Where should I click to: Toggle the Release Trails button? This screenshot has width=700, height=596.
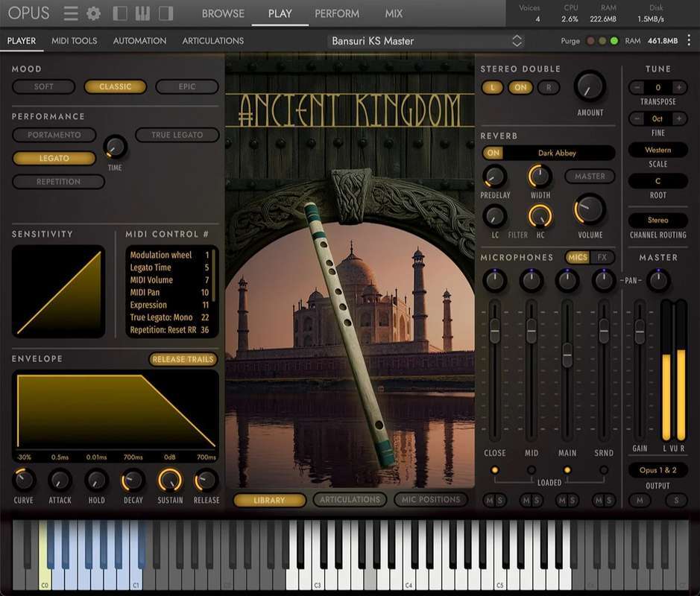(183, 359)
